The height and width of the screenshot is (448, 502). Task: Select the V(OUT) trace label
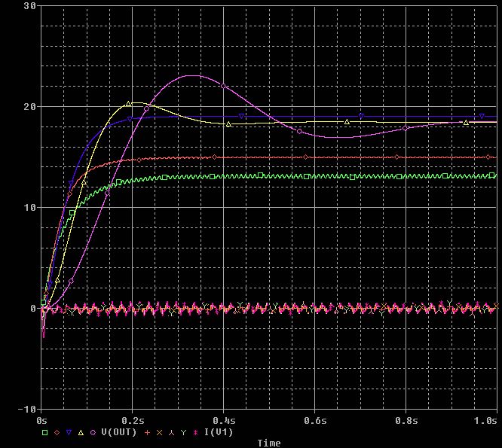(119, 432)
